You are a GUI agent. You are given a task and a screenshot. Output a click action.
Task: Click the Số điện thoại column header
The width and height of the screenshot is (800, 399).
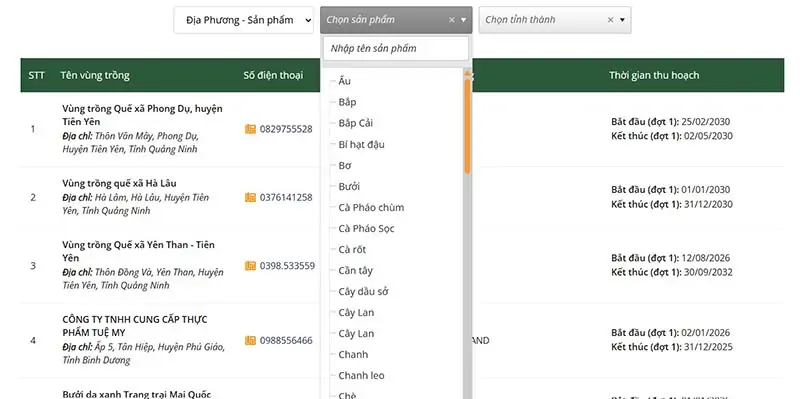(x=273, y=76)
